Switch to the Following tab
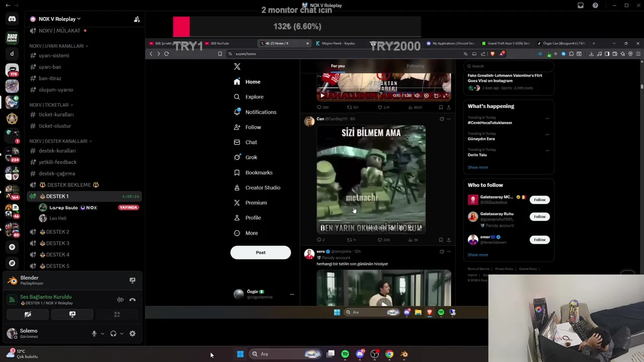Screen dimensions: 644x362 (x=416, y=66)
